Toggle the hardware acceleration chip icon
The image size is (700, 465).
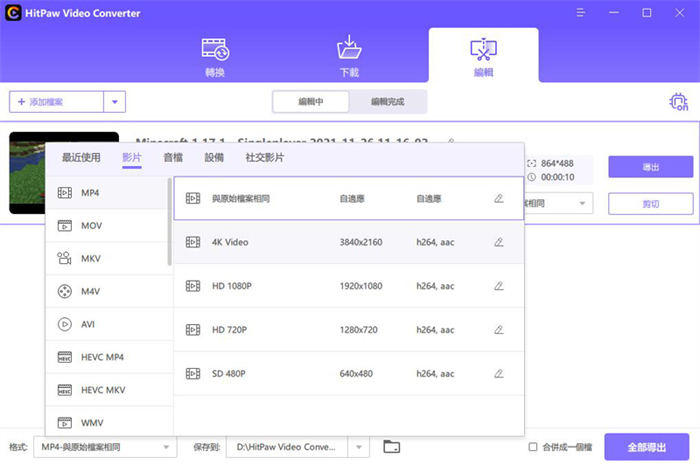click(679, 102)
